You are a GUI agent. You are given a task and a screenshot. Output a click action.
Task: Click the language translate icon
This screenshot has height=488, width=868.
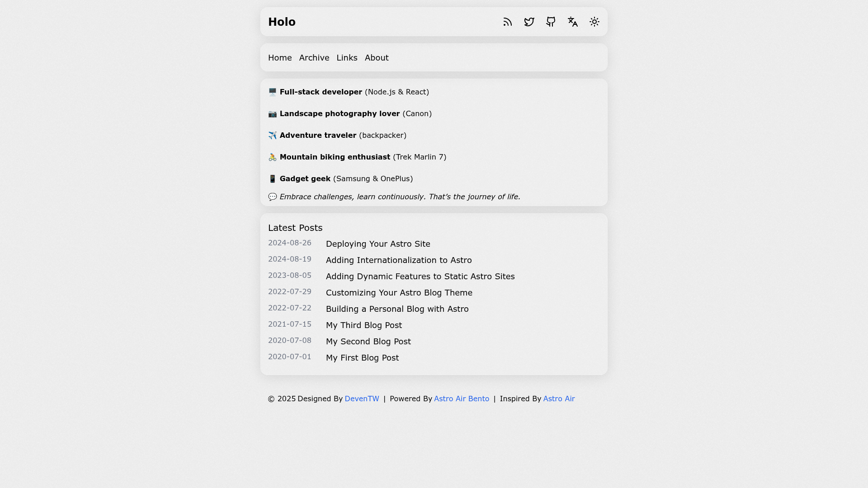(573, 22)
